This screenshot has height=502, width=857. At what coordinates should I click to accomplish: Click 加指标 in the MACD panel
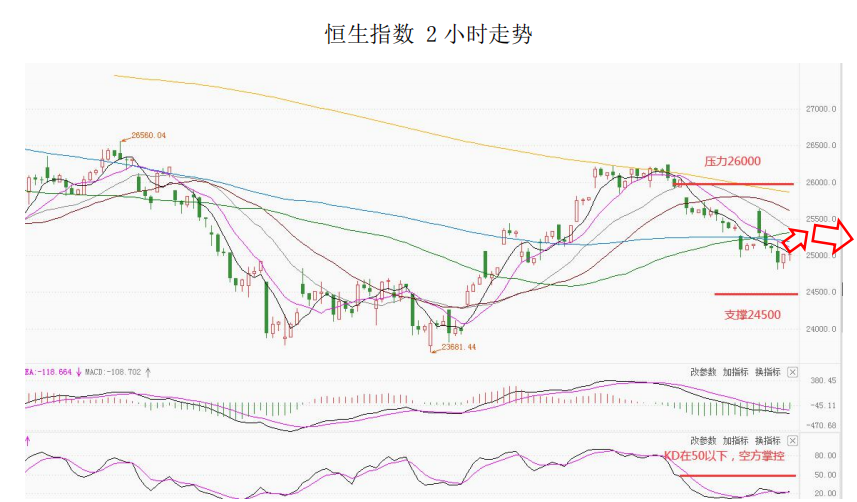[x=735, y=372]
